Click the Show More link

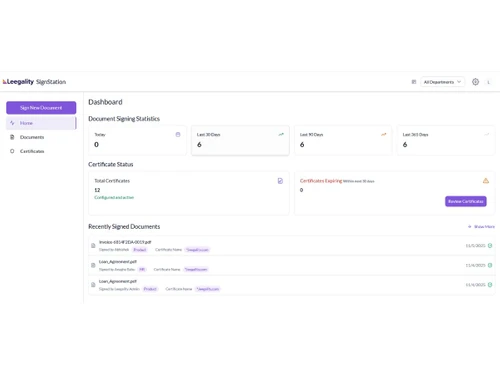481,227
